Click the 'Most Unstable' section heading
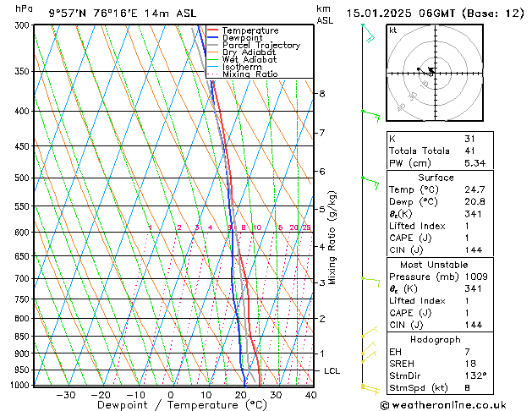This screenshot has height=411, width=532. click(434, 265)
